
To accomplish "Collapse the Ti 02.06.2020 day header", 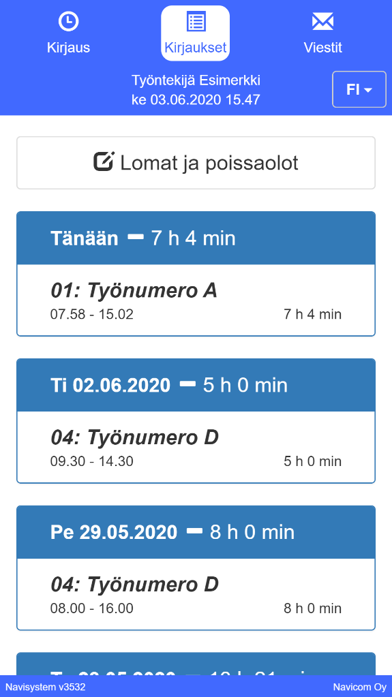I will (196, 385).
